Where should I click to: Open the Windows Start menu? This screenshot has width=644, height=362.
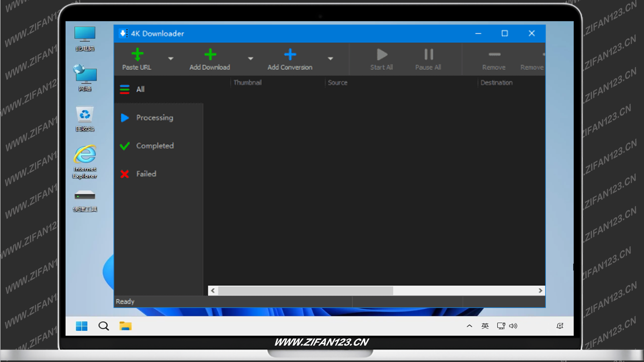pos(82,326)
